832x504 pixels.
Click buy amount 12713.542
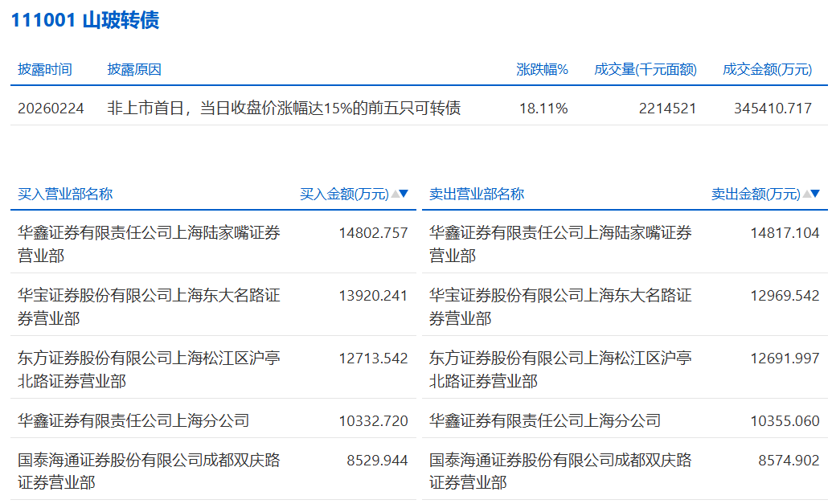(374, 359)
